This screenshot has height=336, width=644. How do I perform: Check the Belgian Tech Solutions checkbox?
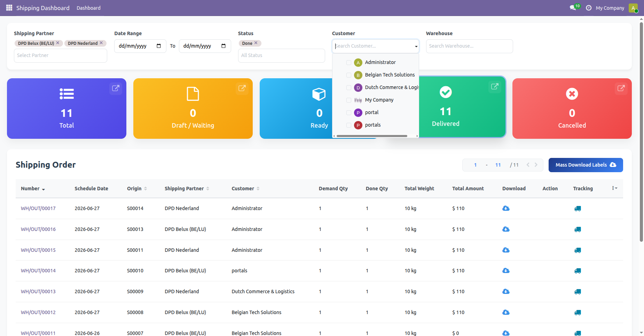click(349, 75)
